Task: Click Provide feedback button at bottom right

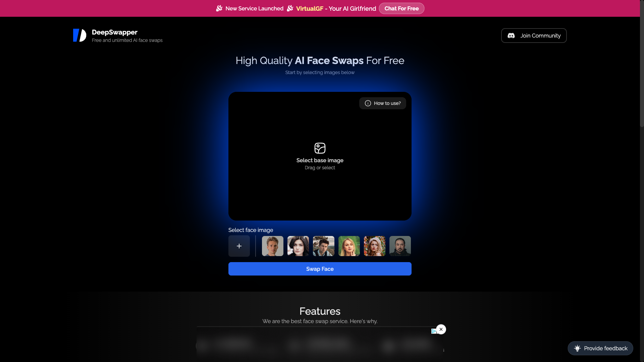Action: pos(600,348)
